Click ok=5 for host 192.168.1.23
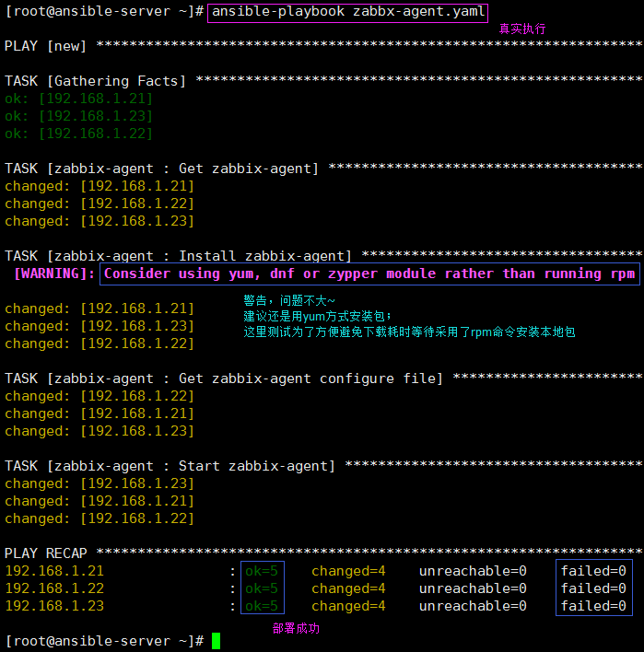The width and height of the screenshot is (644, 652). (x=262, y=606)
